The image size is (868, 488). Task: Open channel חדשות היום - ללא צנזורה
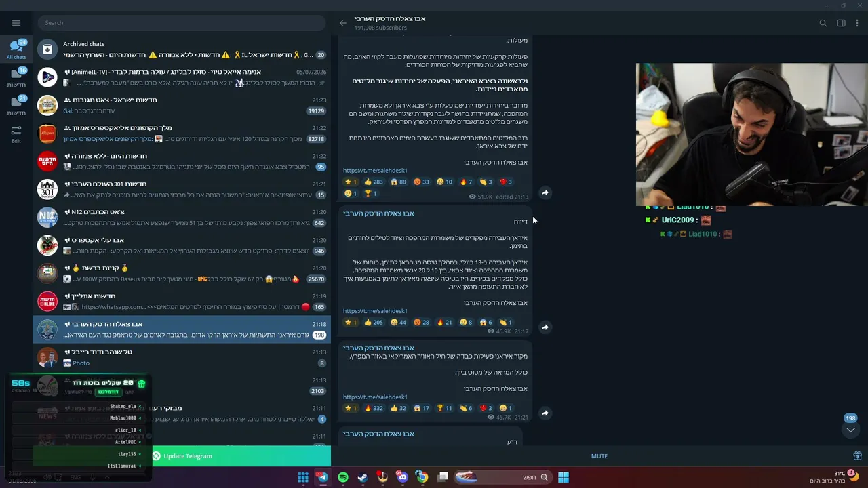click(x=182, y=161)
